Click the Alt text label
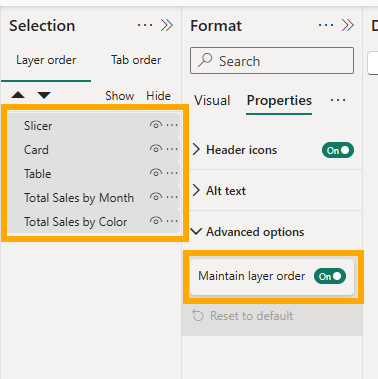The image size is (378, 379). click(x=226, y=191)
